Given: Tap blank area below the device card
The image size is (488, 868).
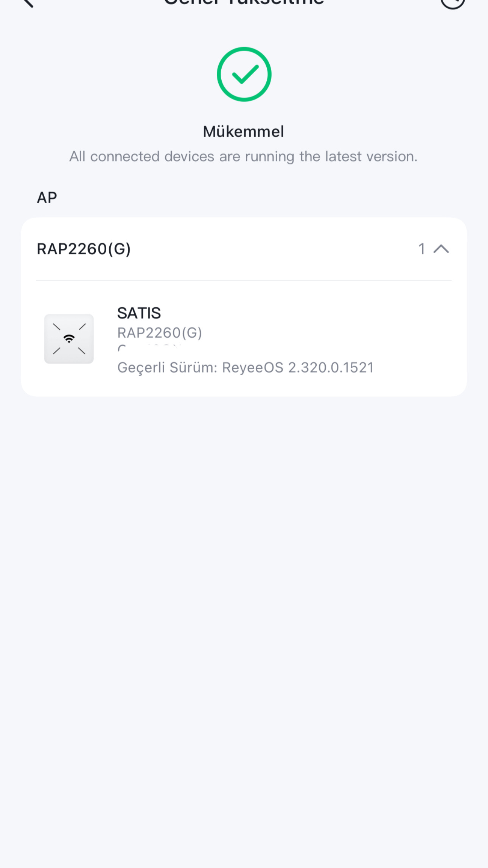Looking at the screenshot, I should click(244, 606).
